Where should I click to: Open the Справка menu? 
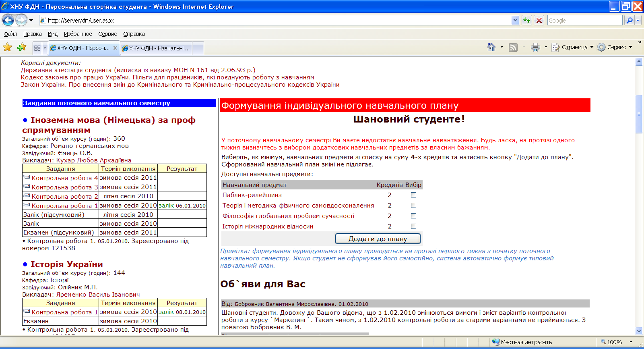[134, 34]
